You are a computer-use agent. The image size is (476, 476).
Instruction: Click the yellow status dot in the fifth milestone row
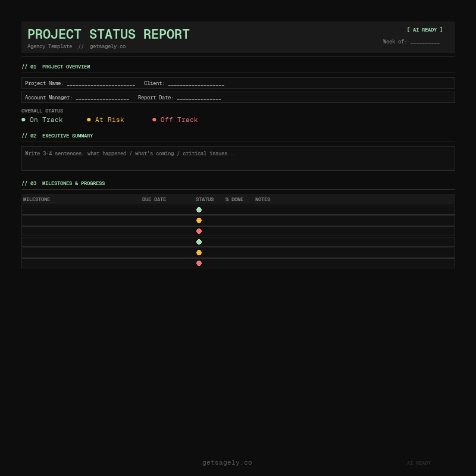[x=199, y=252]
